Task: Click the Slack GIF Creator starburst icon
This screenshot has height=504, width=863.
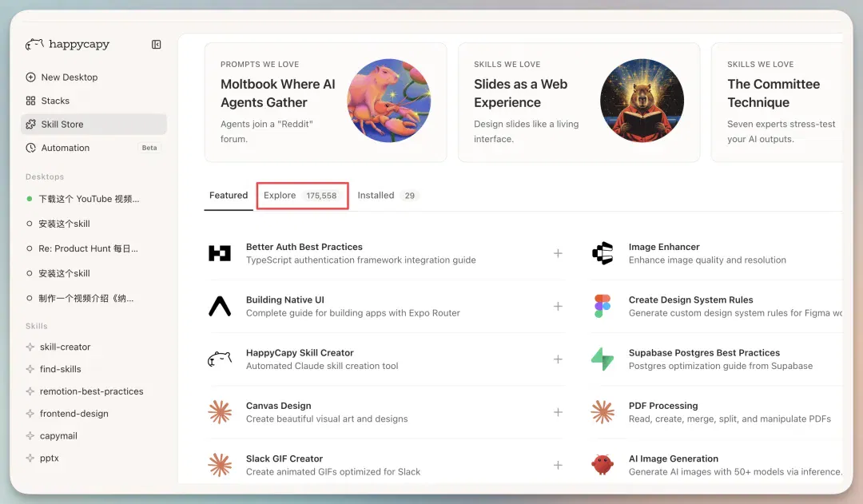Action: (220, 465)
